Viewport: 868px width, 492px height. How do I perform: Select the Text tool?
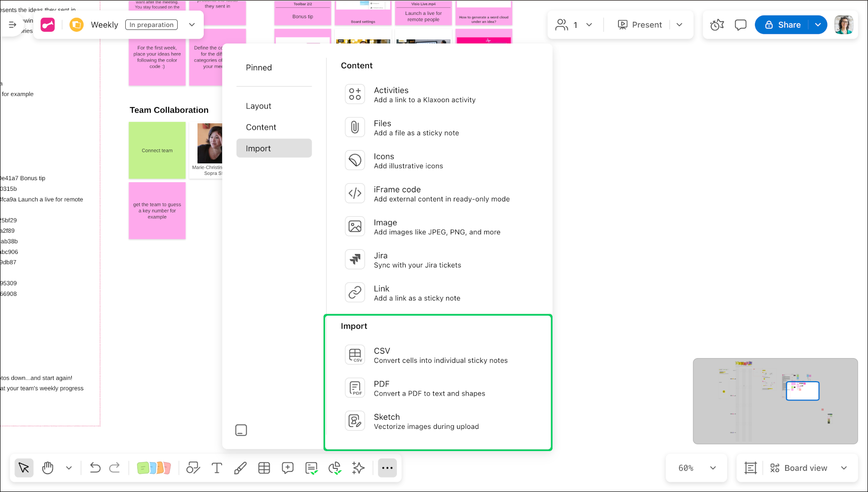217,467
